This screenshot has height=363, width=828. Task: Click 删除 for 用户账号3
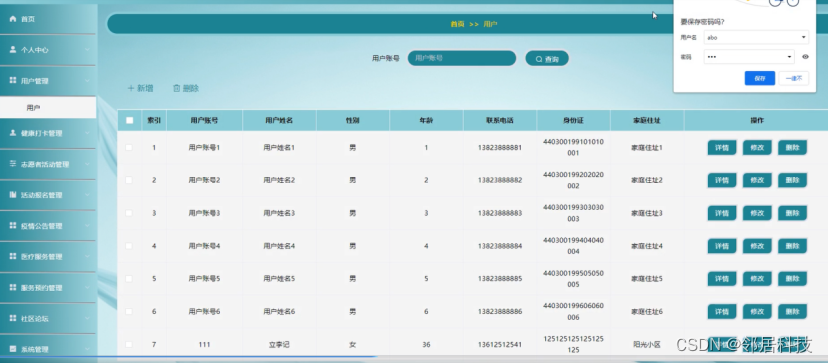pos(792,213)
